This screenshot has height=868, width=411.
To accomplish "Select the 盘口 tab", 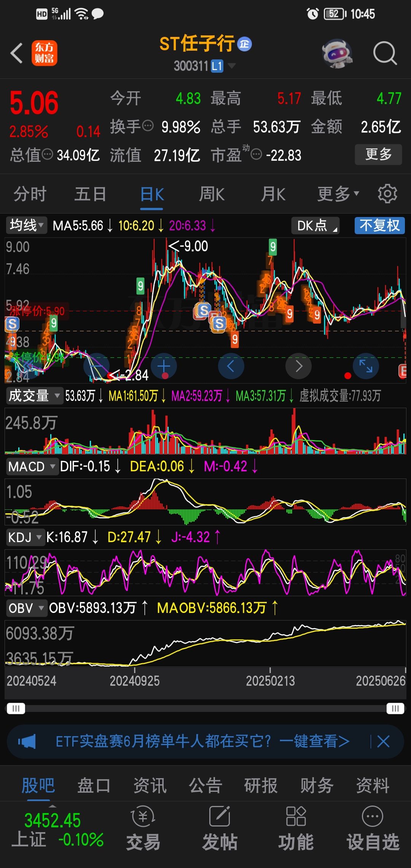I will 94,785.
